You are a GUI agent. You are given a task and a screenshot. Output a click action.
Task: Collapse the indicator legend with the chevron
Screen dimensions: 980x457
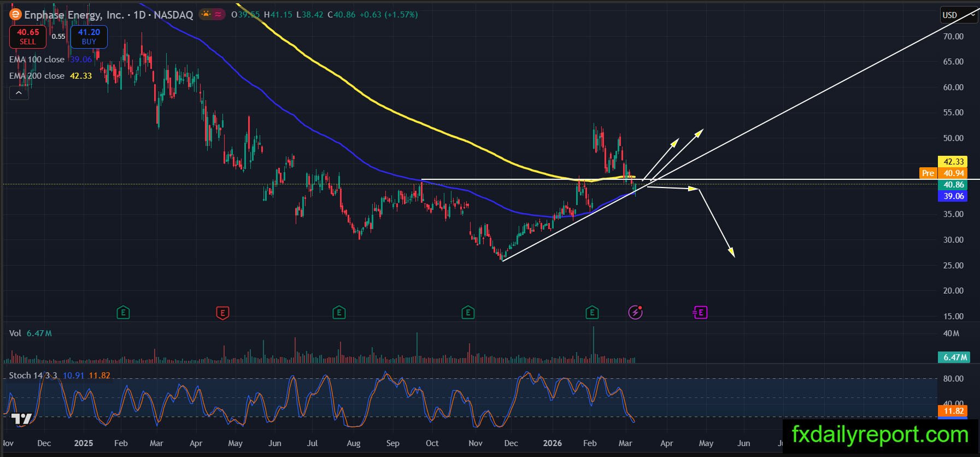click(x=19, y=93)
